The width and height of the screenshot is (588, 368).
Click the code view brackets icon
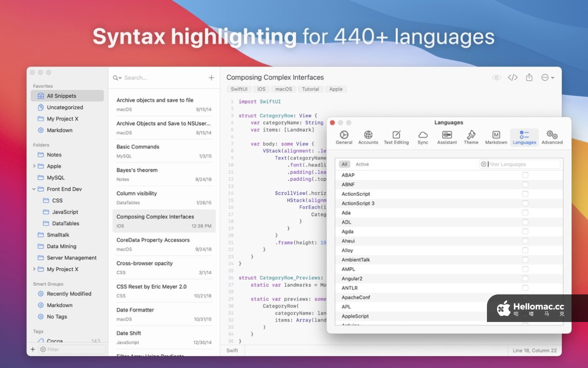pos(513,78)
